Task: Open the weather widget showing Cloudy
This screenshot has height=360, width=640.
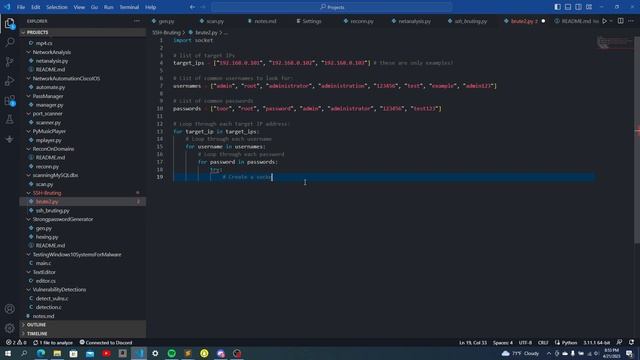Action: tap(521, 353)
